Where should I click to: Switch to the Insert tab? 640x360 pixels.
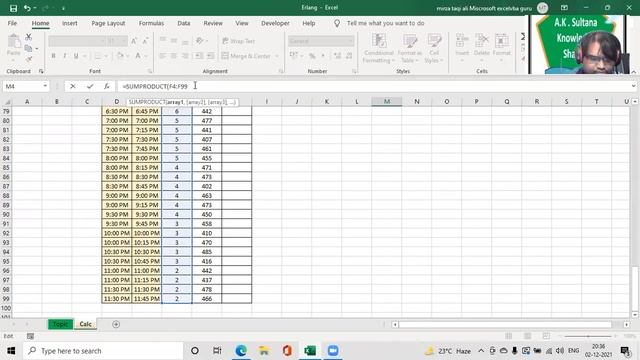(69, 23)
